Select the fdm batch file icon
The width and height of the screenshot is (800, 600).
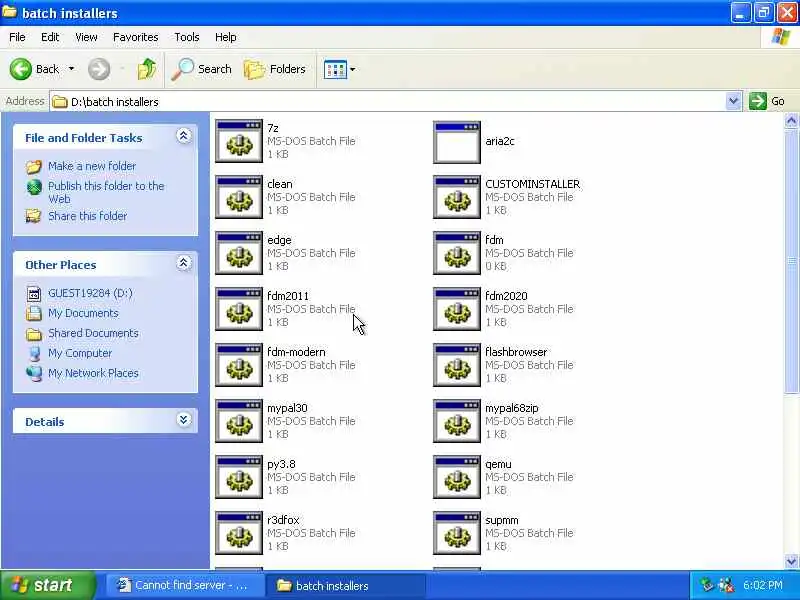coord(457,254)
